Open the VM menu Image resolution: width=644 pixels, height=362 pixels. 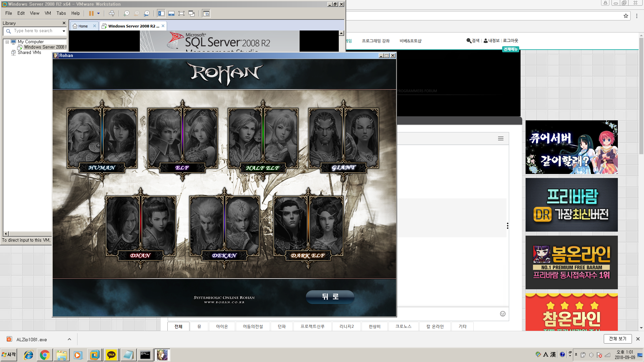click(48, 13)
